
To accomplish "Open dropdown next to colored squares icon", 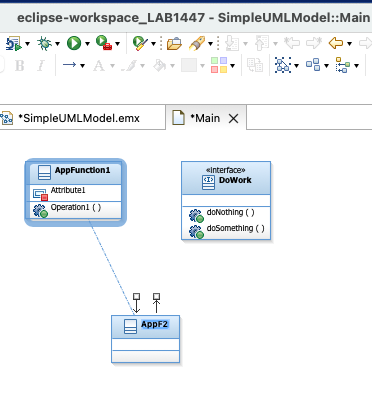I will coord(232,66).
